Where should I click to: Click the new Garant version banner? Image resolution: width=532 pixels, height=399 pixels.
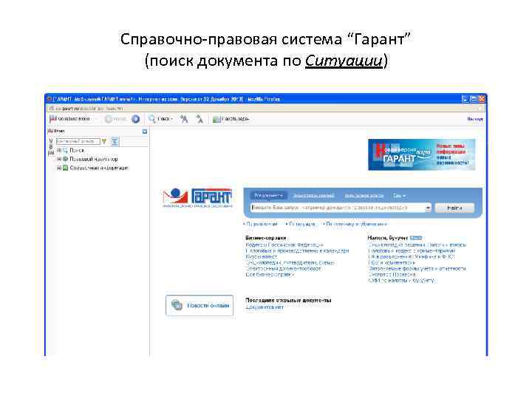point(422,154)
